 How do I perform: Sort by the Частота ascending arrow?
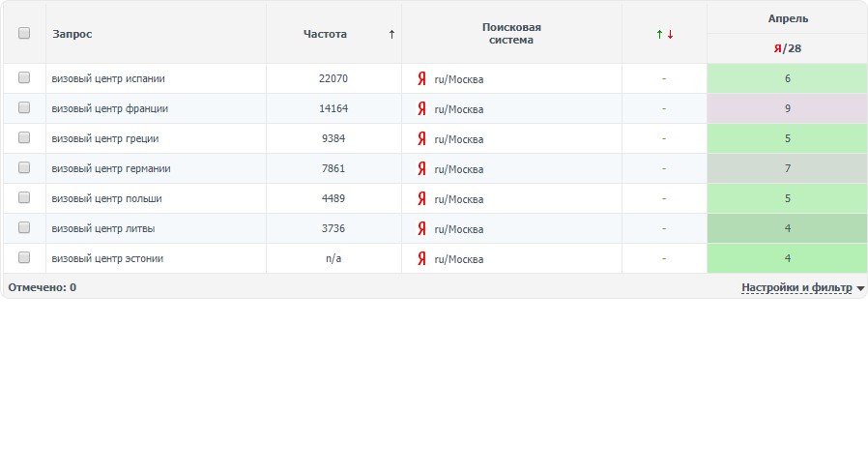pyautogui.click(x=391, y=35)
